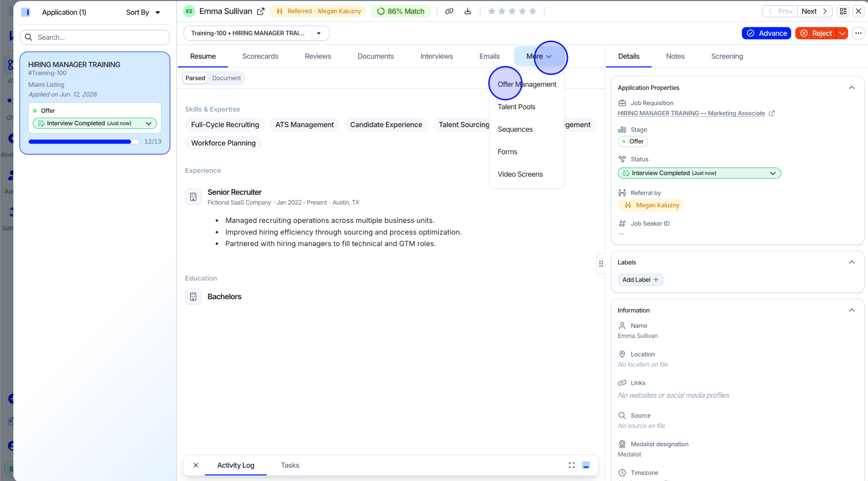Click the Full-Cycle Recruiting skill tag
The image size is (868, 481).
(225, 125)
